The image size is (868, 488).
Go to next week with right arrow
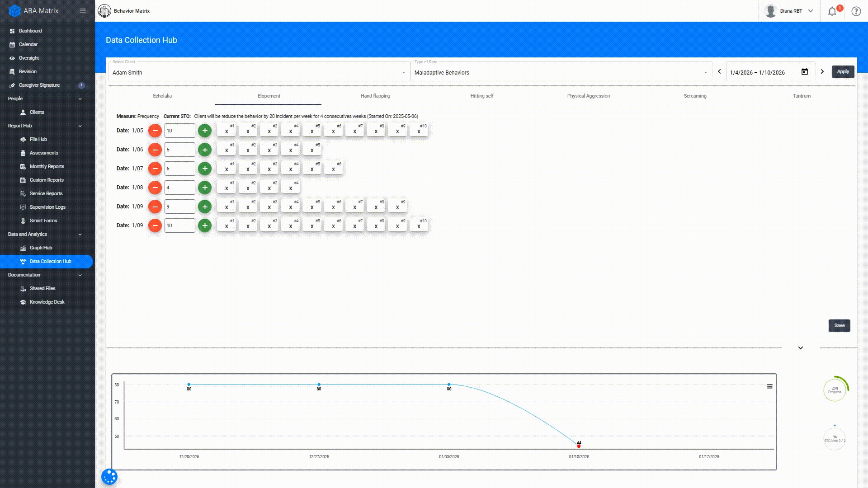click(x=822, y=71)
